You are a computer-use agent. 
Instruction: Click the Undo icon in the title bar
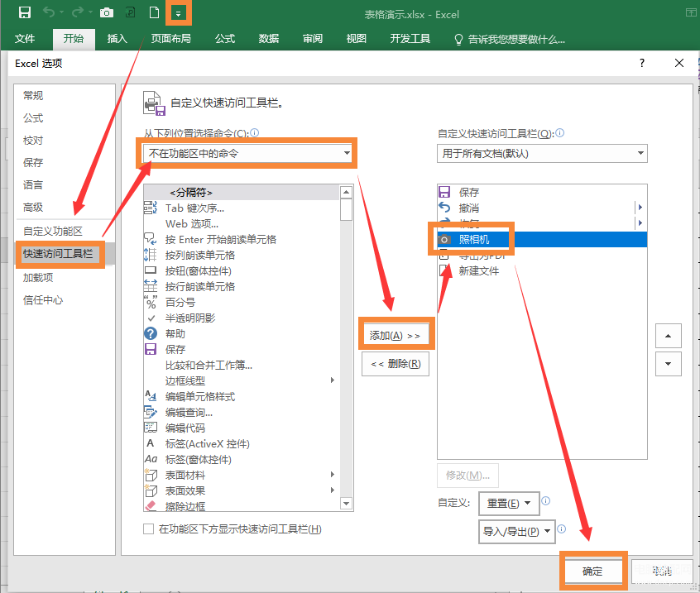coord(49,12)
